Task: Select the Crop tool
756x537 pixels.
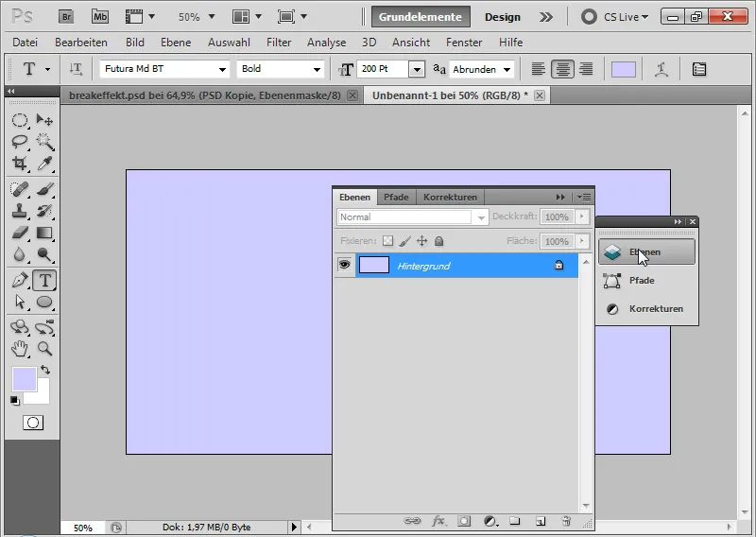Action: [x=20, y=164]
